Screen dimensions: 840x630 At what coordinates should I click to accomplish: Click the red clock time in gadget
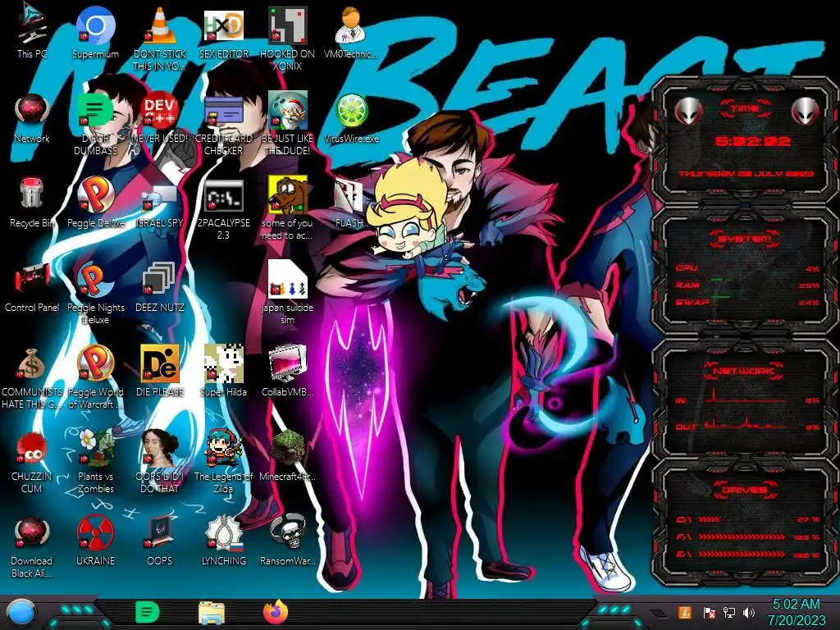point(753,141)
